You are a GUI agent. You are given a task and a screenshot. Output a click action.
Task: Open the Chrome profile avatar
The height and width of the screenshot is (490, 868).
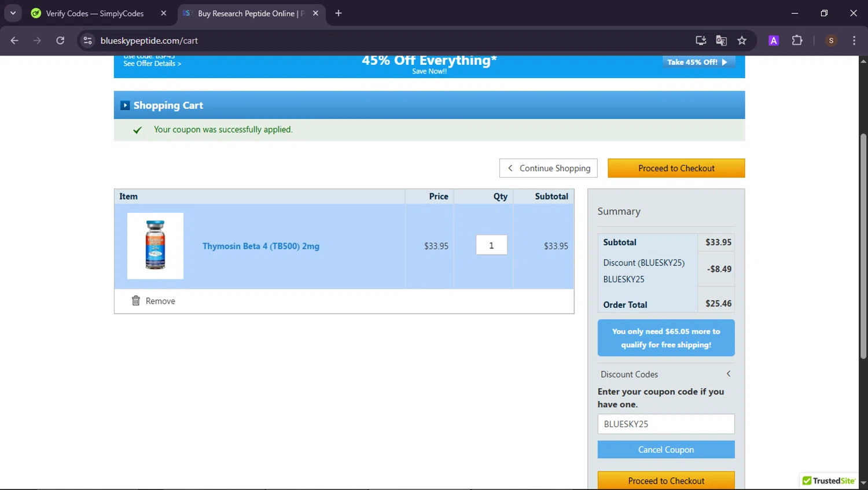(831, 40)
